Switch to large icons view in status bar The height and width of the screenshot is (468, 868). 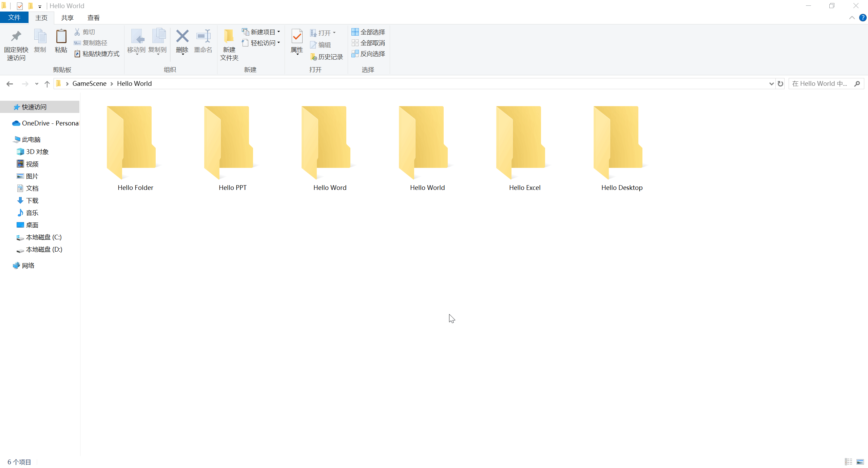pyautogui.click(x=860, y=462)
